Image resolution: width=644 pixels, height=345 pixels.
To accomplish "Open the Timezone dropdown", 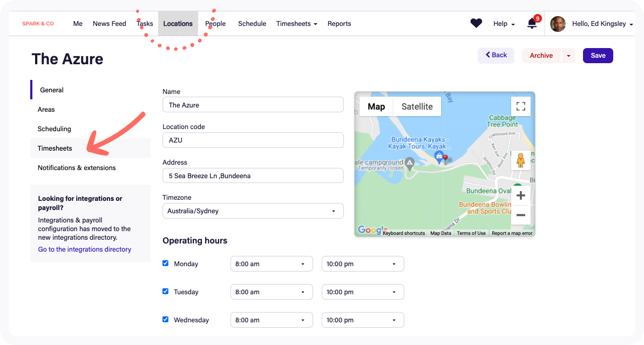I will click(253, 211).
